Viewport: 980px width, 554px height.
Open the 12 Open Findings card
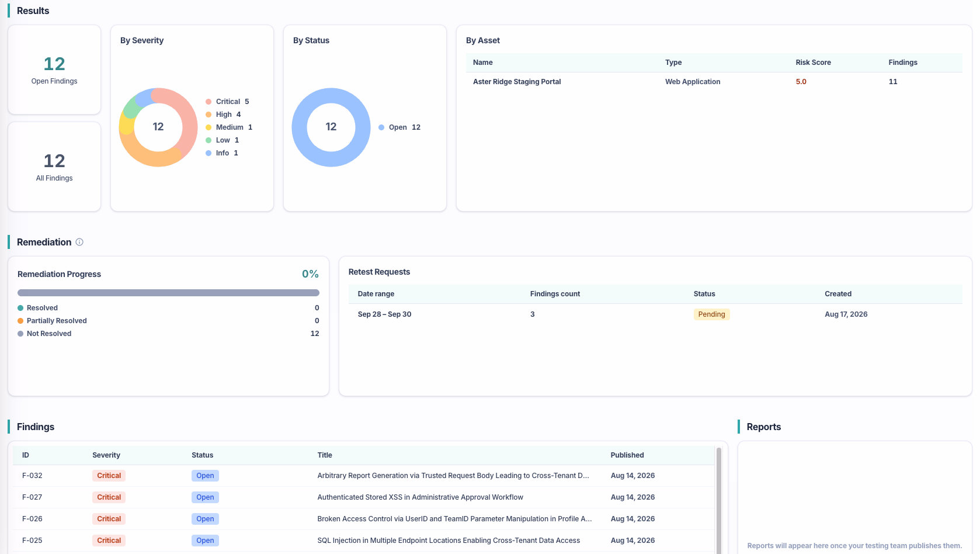click(x=54, y=70)
